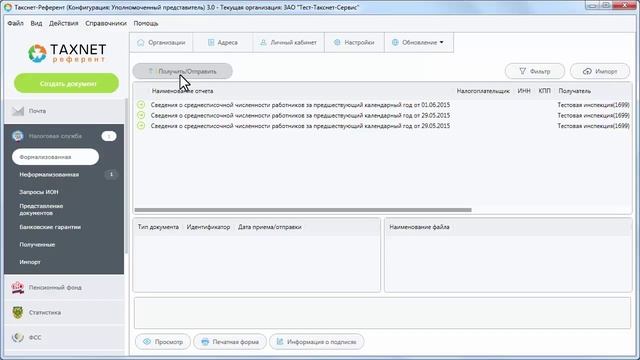Click the ИНН column header
Screen dimensions: 640x360
pos(524,91)
